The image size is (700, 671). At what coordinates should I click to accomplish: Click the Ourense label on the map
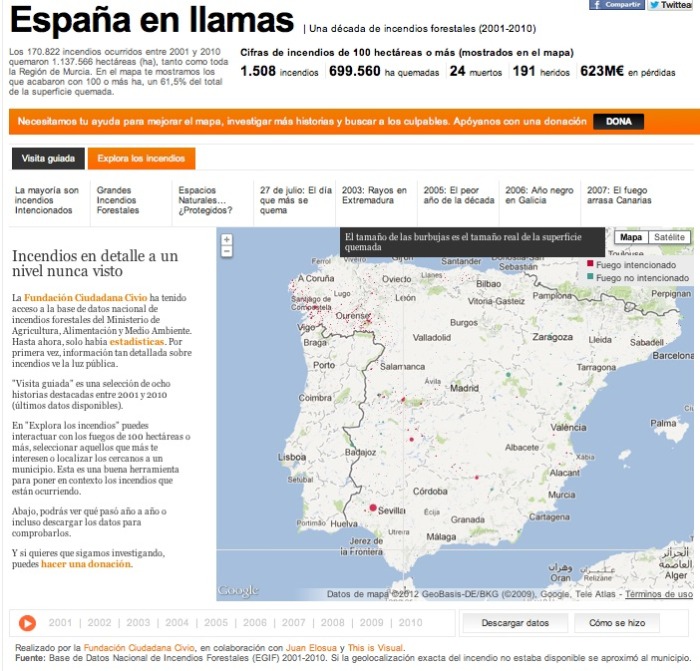pyautogui.click(x=353, y=316)
